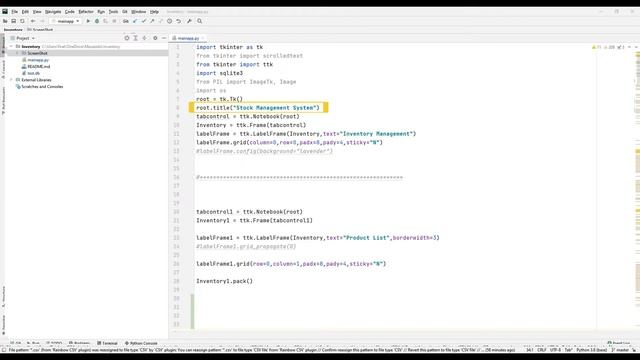The width and height of the screenshot is (640, 360).
Task: Open the Code menu
Action: point(70,12)
